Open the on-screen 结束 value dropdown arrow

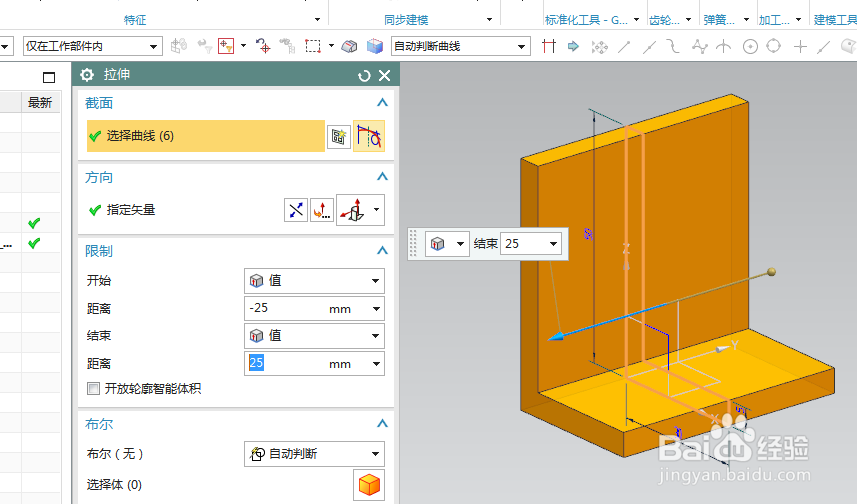(554, 244)
